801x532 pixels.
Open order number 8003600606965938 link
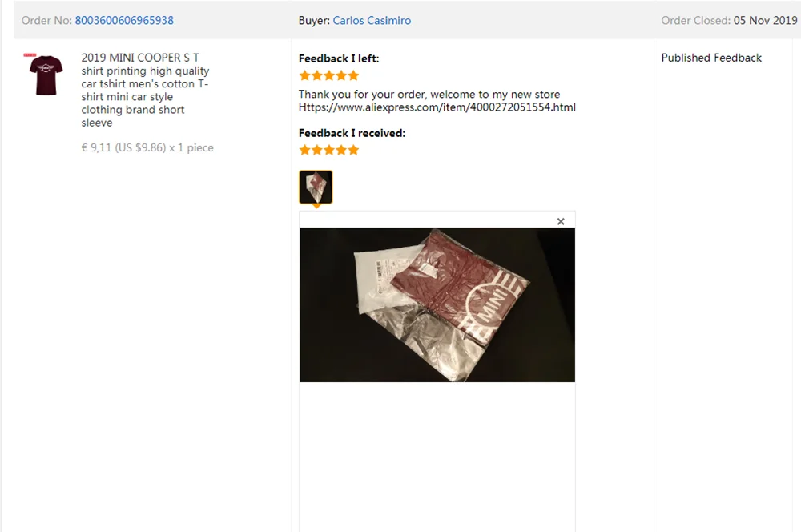coord(124,21)
